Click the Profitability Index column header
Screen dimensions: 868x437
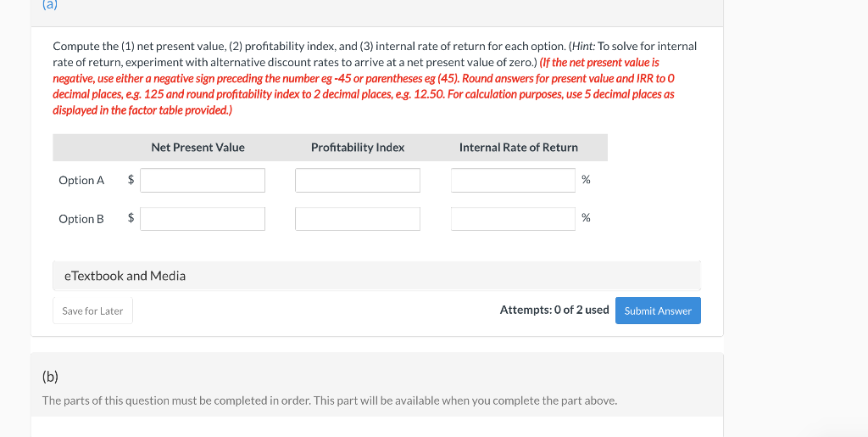coord(358,148)
